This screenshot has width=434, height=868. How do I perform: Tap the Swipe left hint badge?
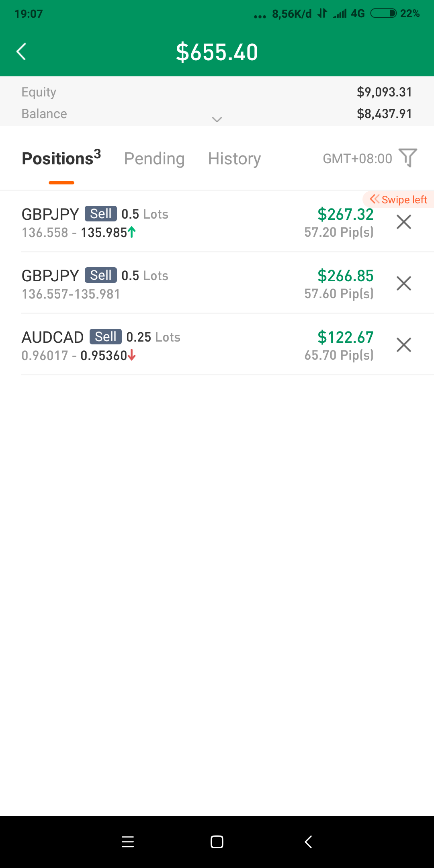coord(398,200)
